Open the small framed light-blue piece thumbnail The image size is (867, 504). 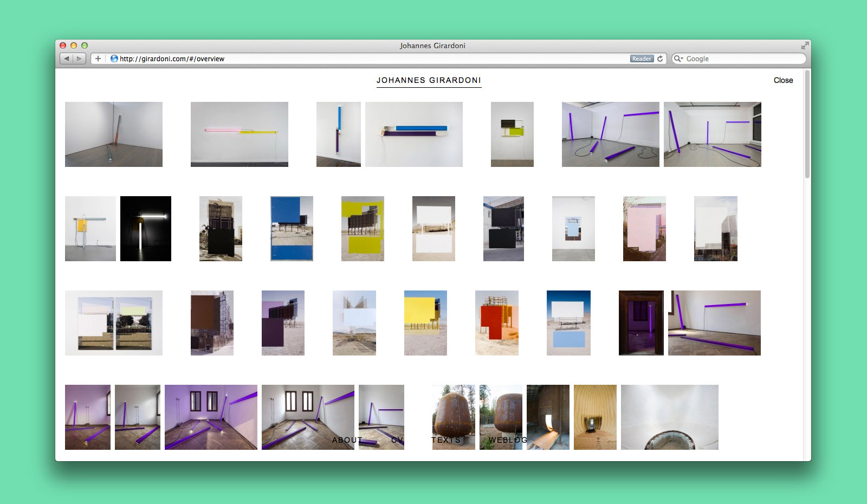click(x=573, y=229)
